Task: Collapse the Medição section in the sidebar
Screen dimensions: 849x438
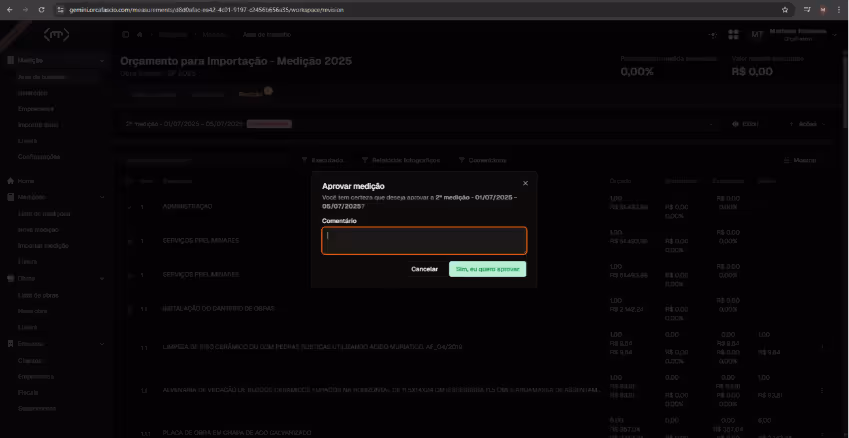Action: tap(102, 61)
